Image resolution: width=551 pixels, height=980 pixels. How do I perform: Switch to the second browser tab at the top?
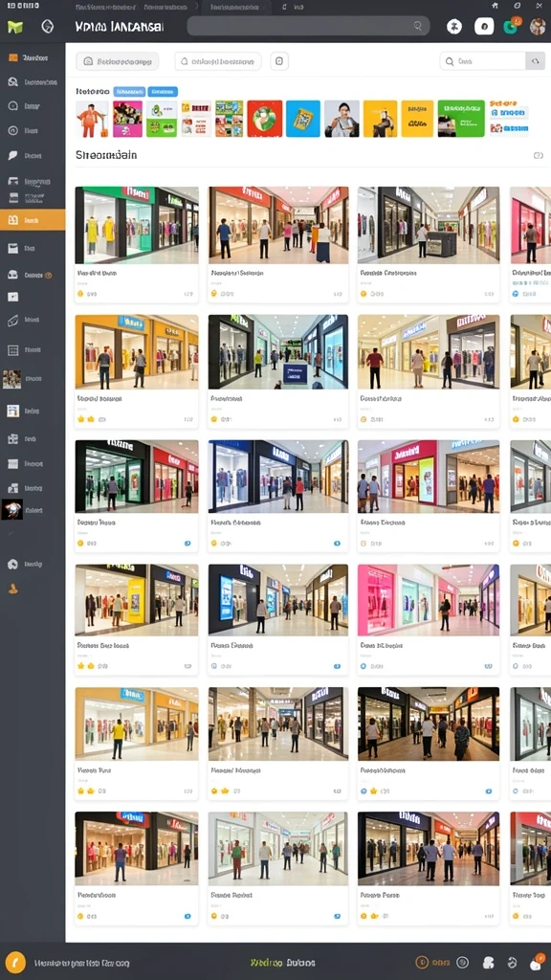point(167,8)
